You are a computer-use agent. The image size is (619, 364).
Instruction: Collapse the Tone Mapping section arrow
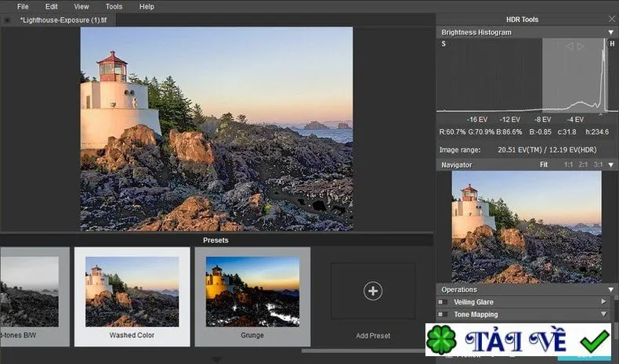coord(603,314)
